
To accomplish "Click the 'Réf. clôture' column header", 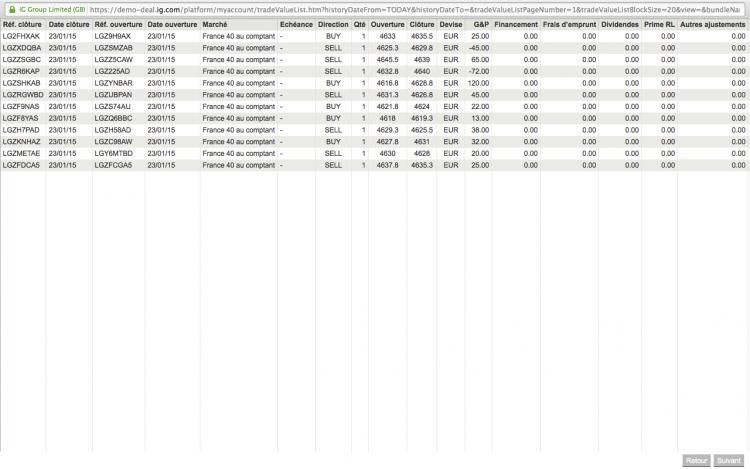I will (22, 24).
